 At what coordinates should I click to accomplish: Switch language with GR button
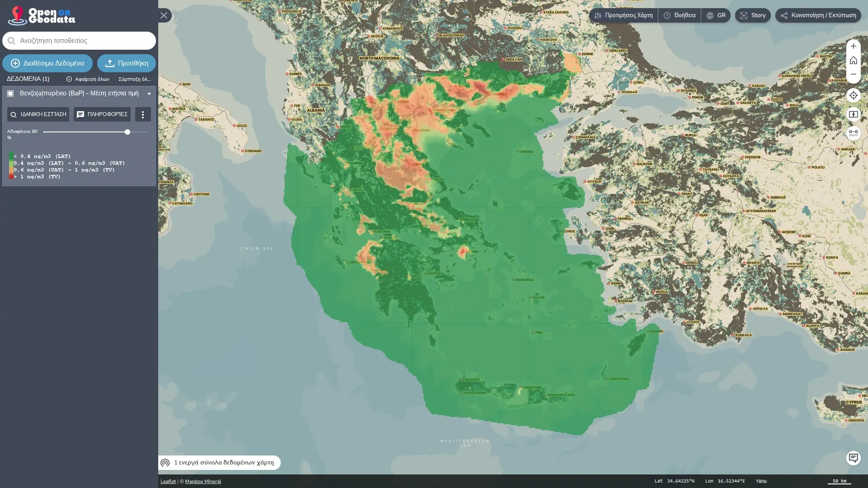coord(716,15)
